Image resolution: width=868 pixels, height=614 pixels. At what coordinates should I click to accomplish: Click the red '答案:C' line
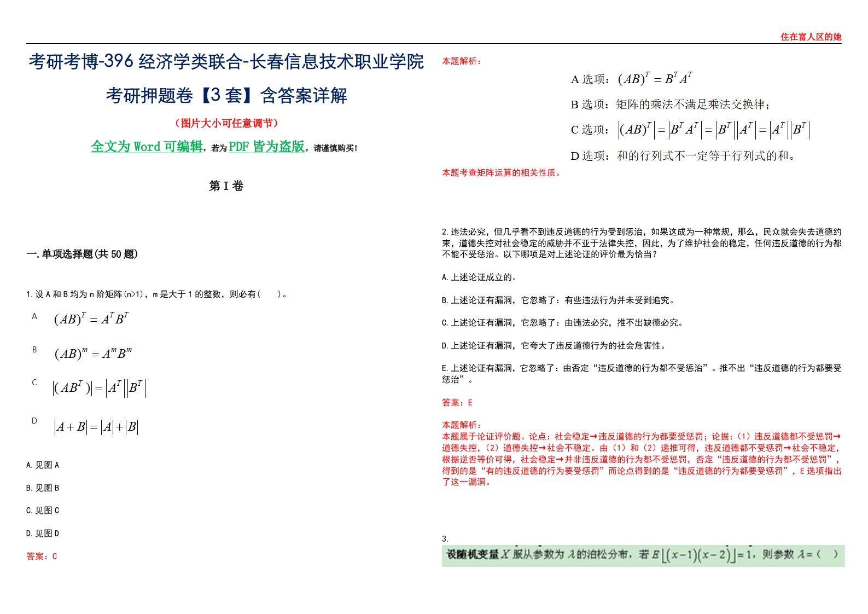pyautogui.click(x=42, y=557)
